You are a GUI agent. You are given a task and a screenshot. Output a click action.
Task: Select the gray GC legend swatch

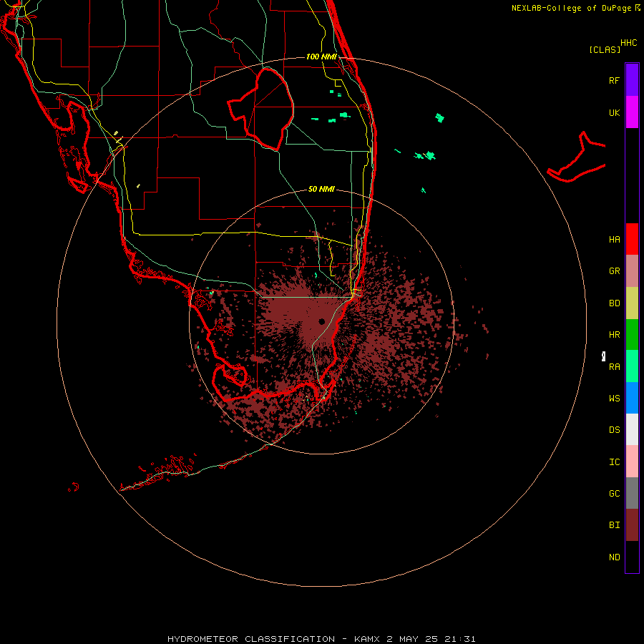tap(632, 493)
